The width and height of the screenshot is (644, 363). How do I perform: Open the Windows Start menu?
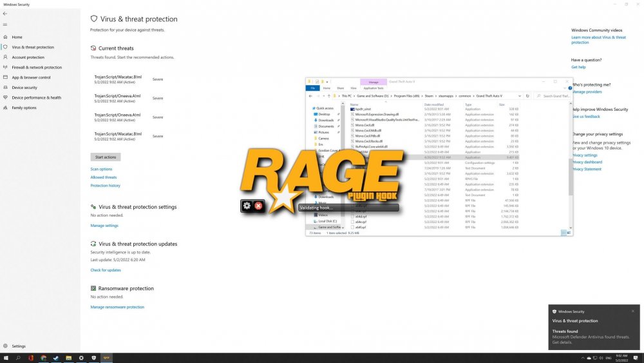coord(6,358)
